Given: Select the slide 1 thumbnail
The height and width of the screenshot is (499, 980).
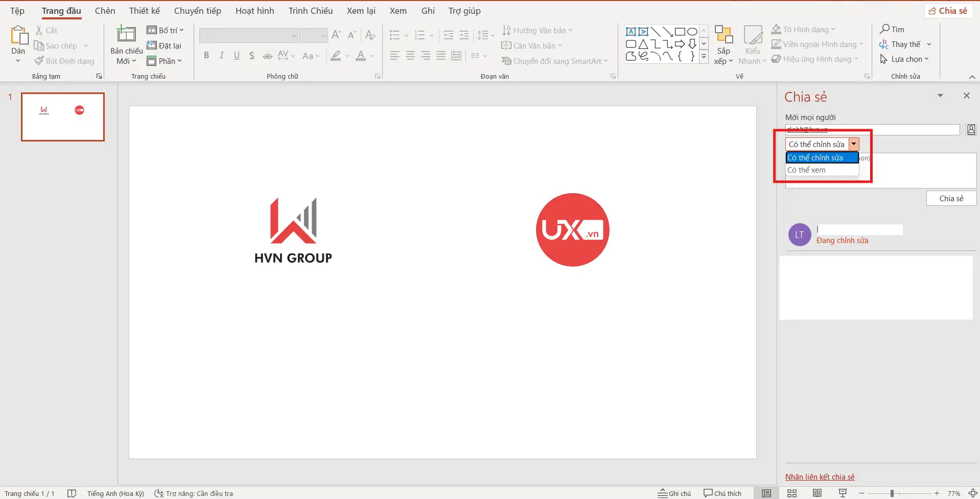Looking at the screenshot, I should coord(62,116).
